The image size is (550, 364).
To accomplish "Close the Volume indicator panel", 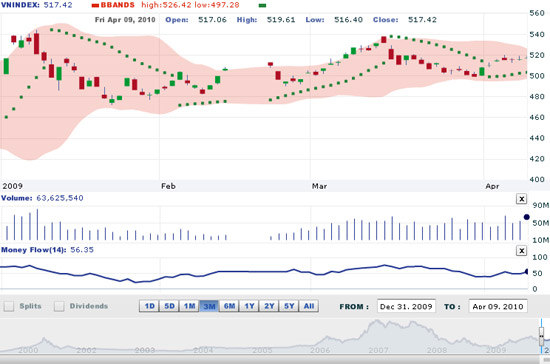I will click(x=521, y=199).
